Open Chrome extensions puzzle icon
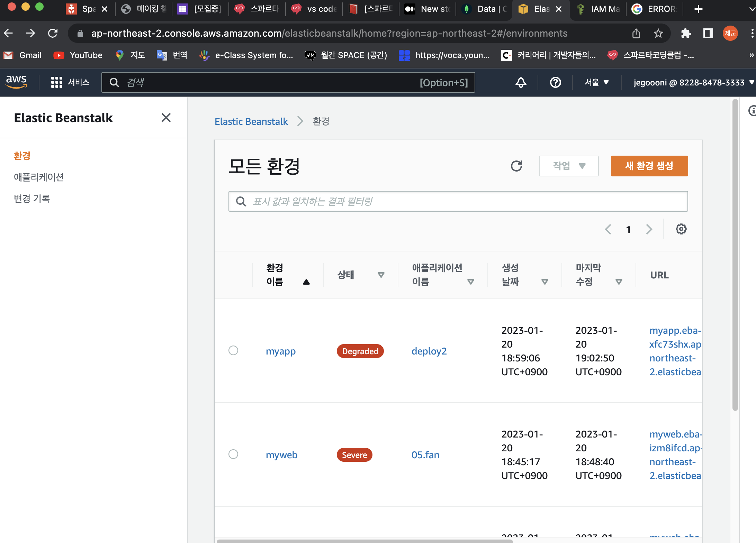 tap(686, 33)
